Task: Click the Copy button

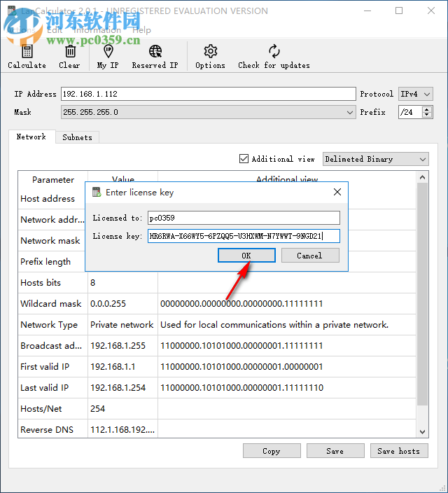Action: [x=272, y=451]
